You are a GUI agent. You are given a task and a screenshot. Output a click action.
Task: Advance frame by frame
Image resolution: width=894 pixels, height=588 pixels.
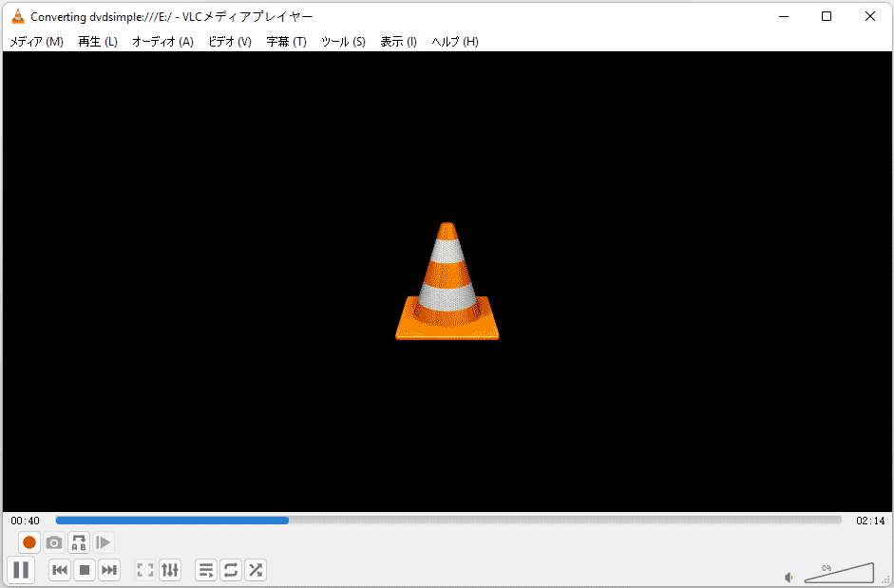click(104, 542)
